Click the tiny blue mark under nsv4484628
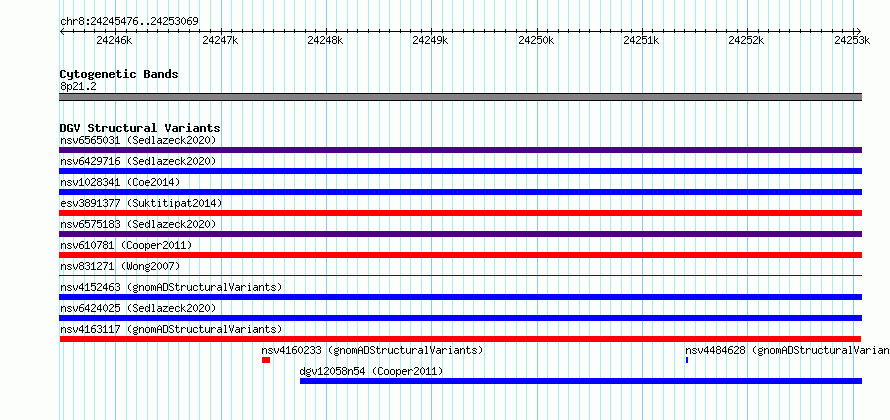This screenshot has height=420, width=890. coord(687,360)
